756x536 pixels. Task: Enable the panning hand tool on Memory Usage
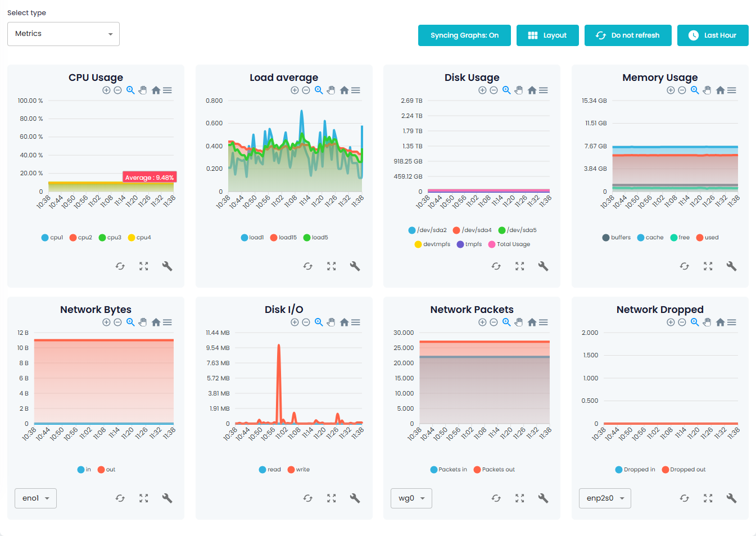(x=707, y=90)
